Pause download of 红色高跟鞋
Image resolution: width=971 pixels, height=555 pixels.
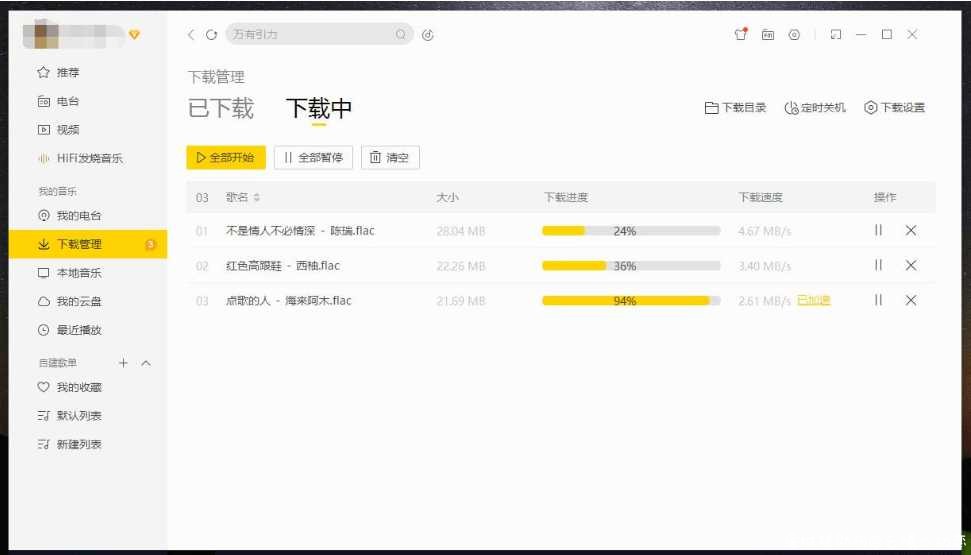coord(878,265)
